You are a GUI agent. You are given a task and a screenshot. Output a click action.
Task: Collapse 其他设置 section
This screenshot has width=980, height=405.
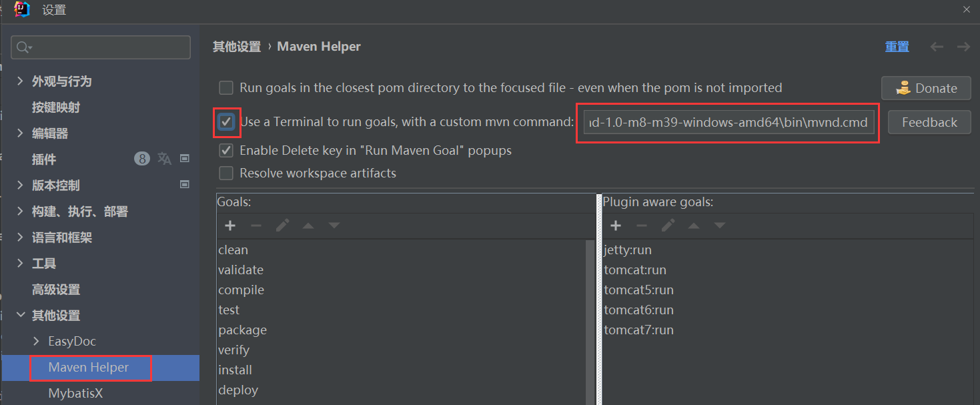20,315
